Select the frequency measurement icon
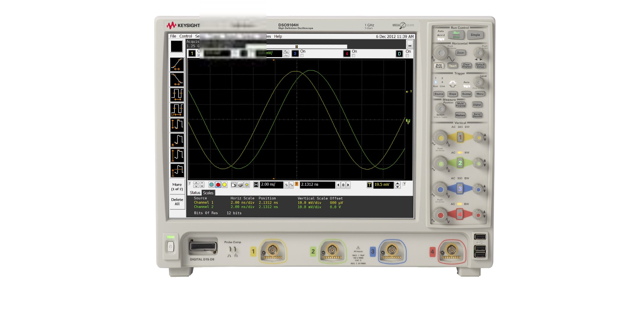 tap(177, 110)
